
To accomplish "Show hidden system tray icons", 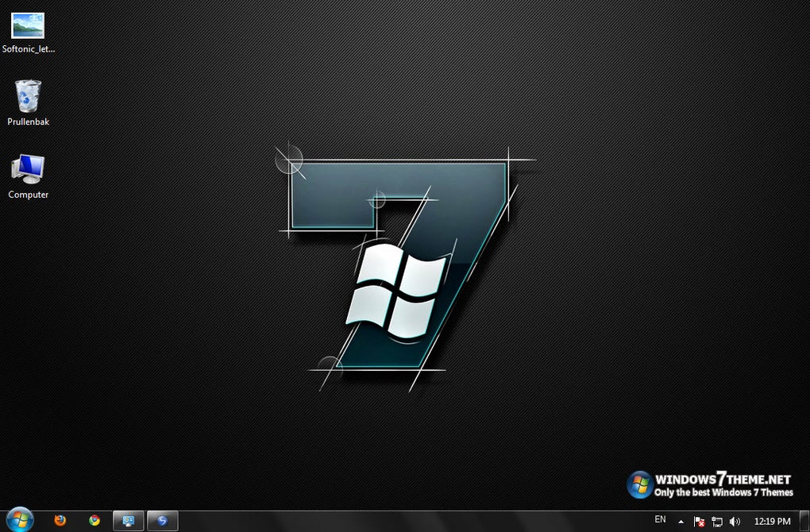I will [x=681, y=522].
